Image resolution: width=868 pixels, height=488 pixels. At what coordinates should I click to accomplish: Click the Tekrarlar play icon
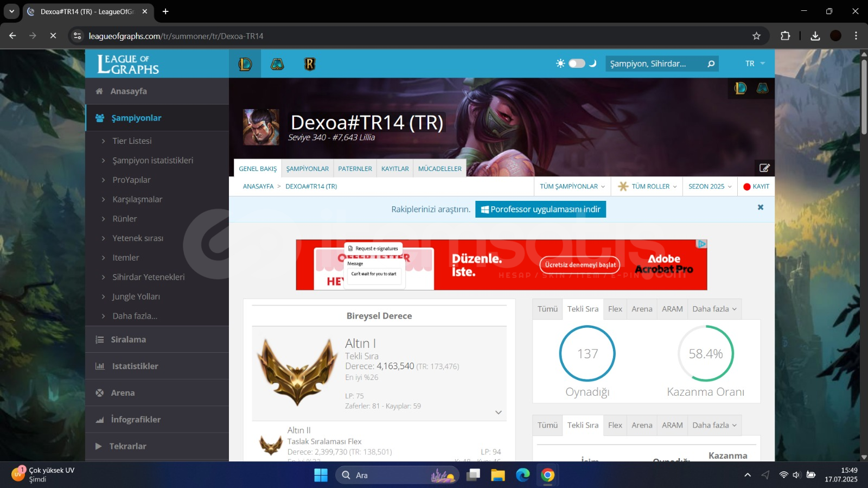coord(99,446)
